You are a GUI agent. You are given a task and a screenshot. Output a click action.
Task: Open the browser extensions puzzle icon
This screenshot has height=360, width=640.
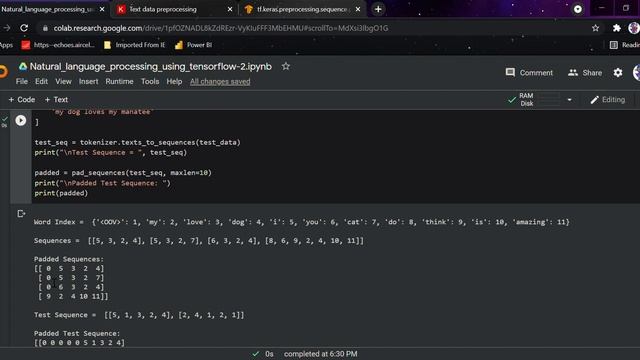616,28
